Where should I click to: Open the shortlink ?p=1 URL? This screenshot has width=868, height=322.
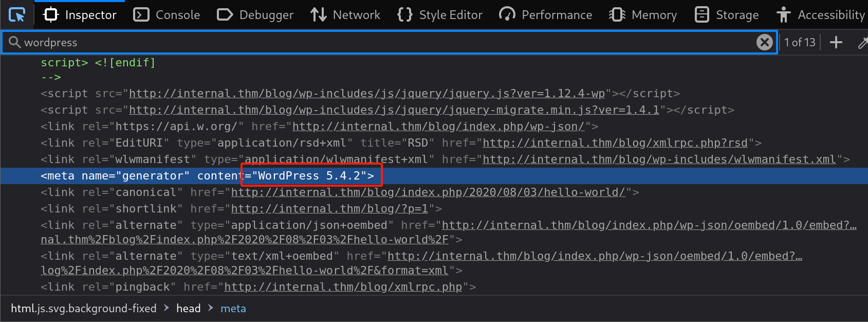pyautogui.click(x=329, y=209)
